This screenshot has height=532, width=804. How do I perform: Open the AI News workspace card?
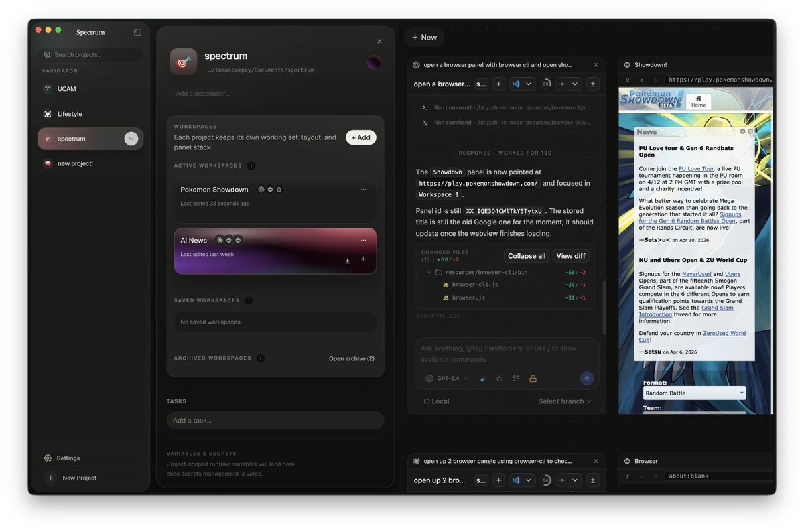coord(275,251)
